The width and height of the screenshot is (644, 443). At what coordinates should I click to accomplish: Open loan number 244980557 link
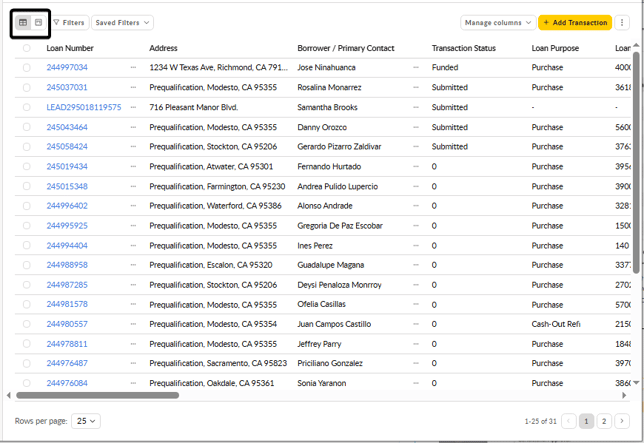(x=67, y=324)
